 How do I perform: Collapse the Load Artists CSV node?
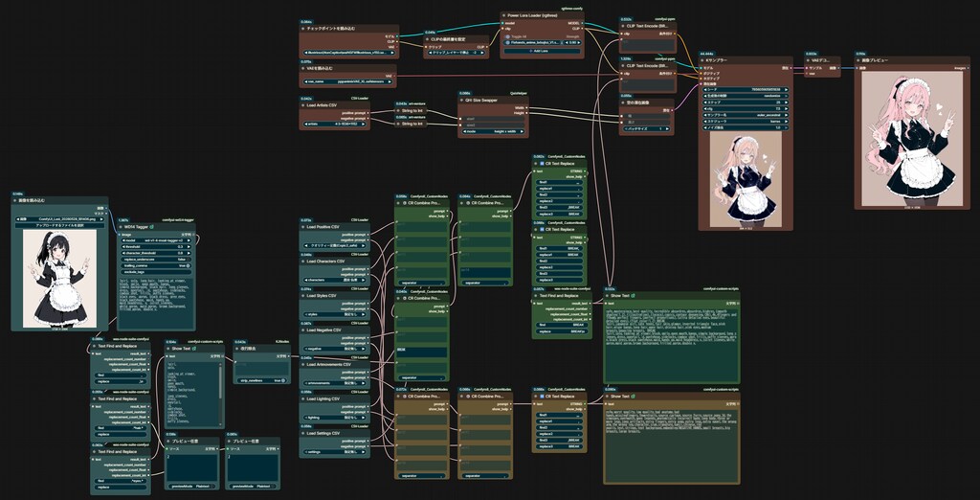click(303, 105)
